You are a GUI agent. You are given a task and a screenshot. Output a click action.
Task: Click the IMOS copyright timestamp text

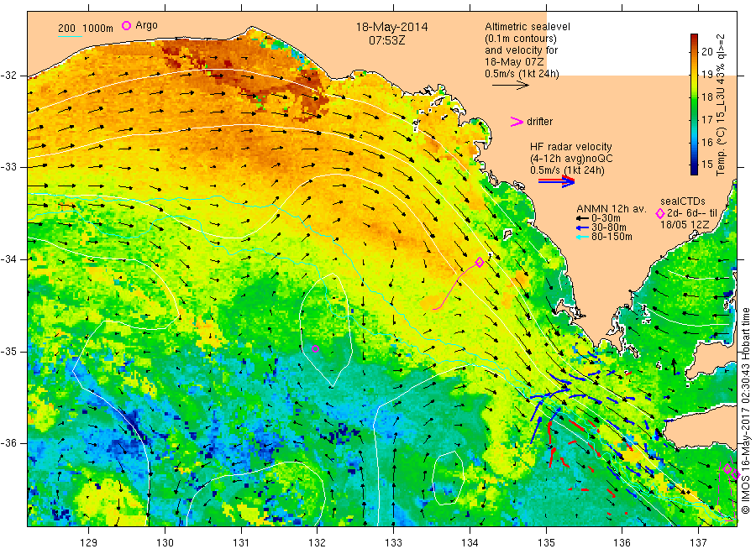point(745,411)
